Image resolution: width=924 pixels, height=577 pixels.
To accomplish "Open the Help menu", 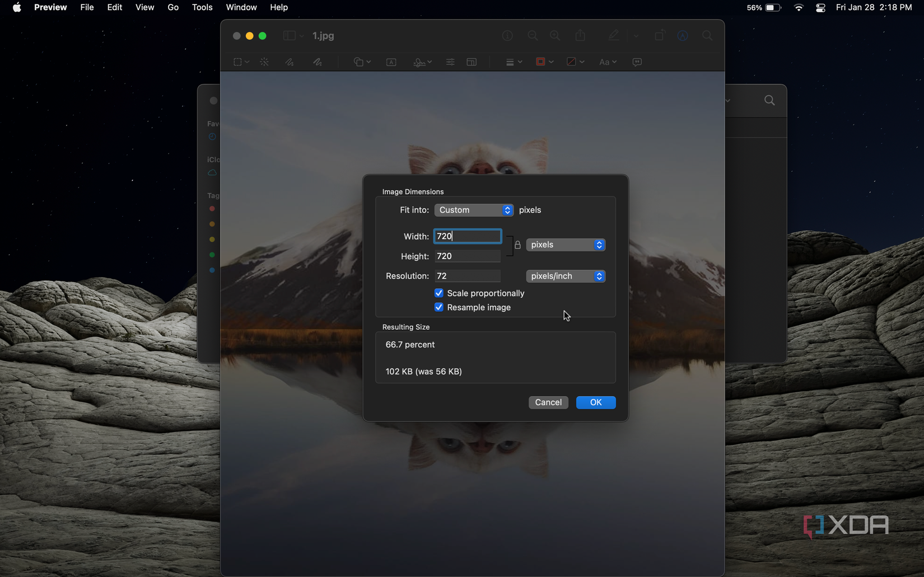I will [x=279, y=7].
